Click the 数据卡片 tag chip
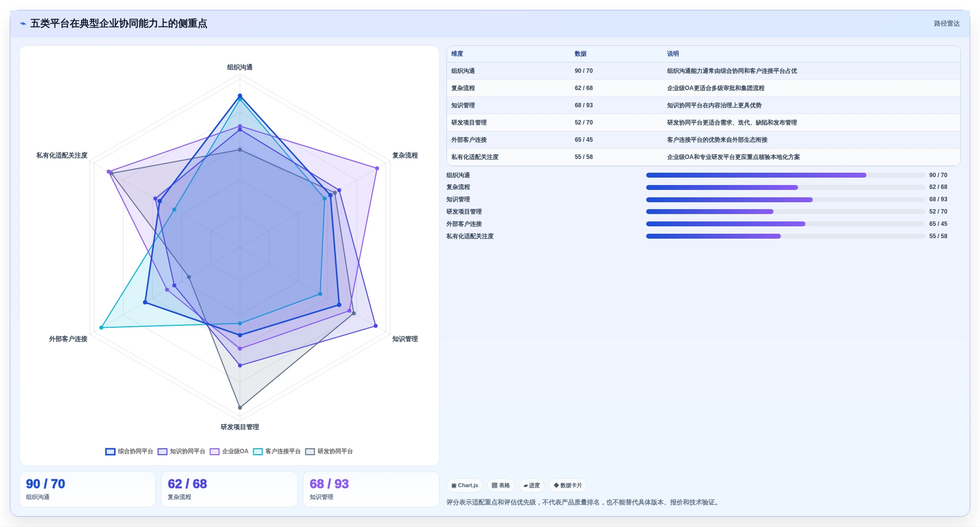The width and height of the screenshot is (980, 527). 568,485
